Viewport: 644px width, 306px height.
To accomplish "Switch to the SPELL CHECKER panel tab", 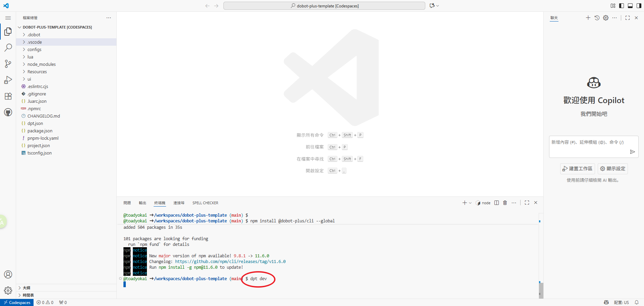I will (205, 203).
